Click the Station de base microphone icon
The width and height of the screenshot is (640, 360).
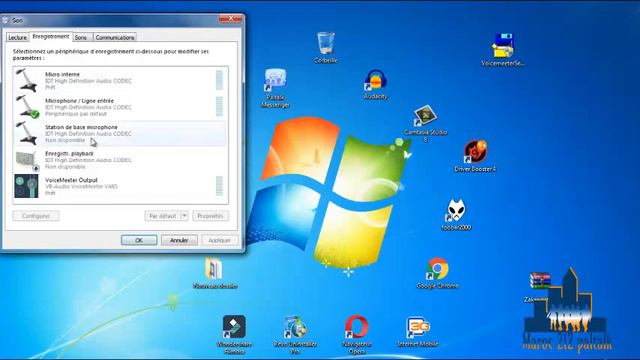tap(27, 133)
